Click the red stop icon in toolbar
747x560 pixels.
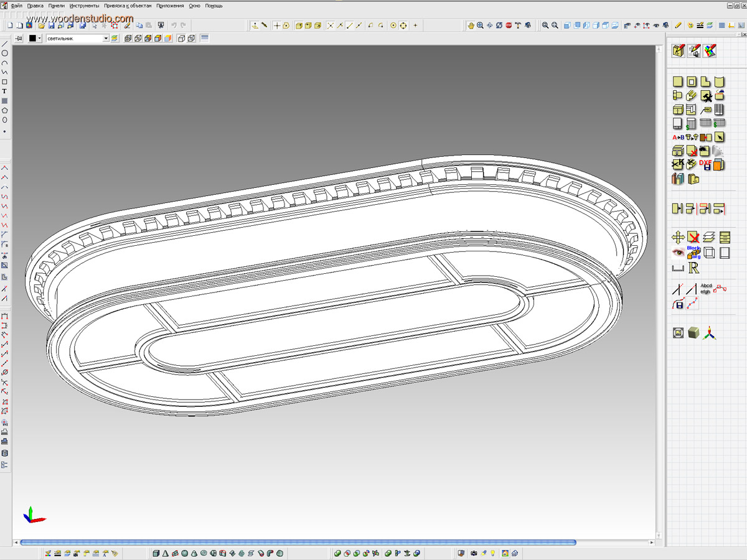509,26
